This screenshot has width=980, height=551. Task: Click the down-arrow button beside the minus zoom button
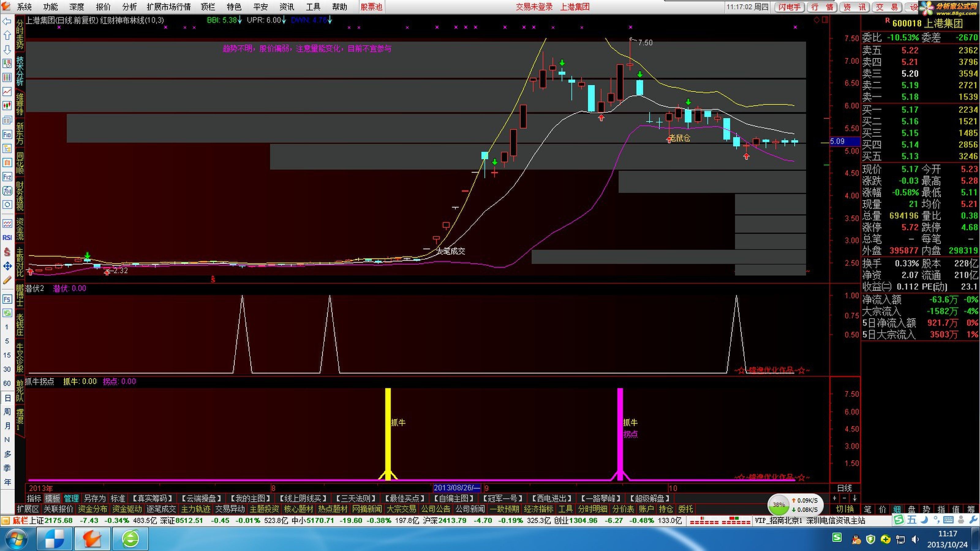pyautogui.click(x=854, y=498)
